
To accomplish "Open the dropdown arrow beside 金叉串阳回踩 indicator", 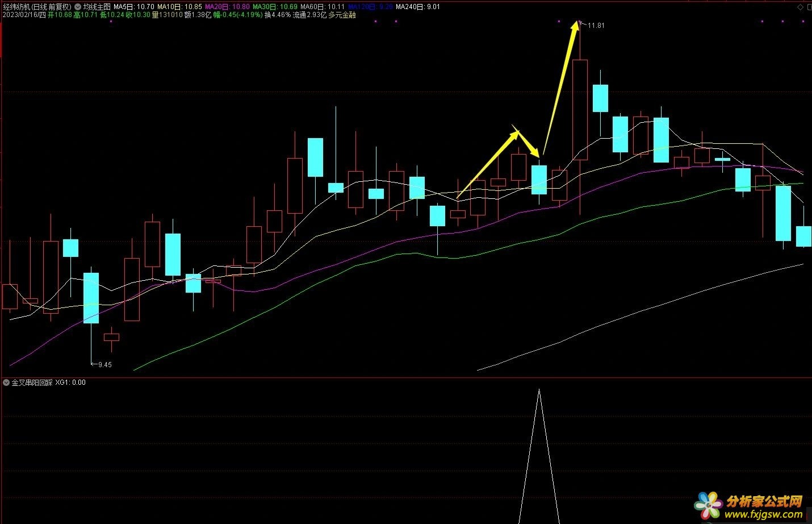I will click(6, 382).
